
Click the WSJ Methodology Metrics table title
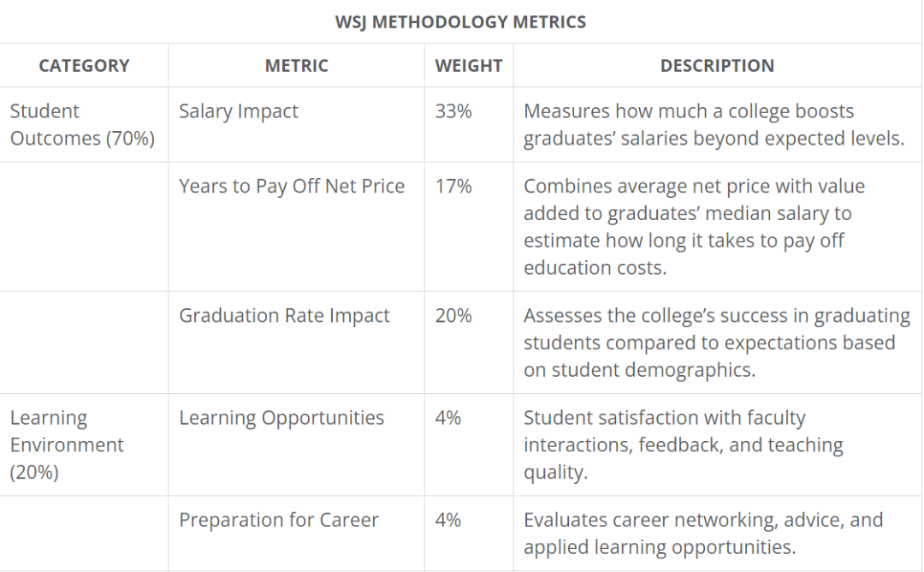tap(460, 22)
